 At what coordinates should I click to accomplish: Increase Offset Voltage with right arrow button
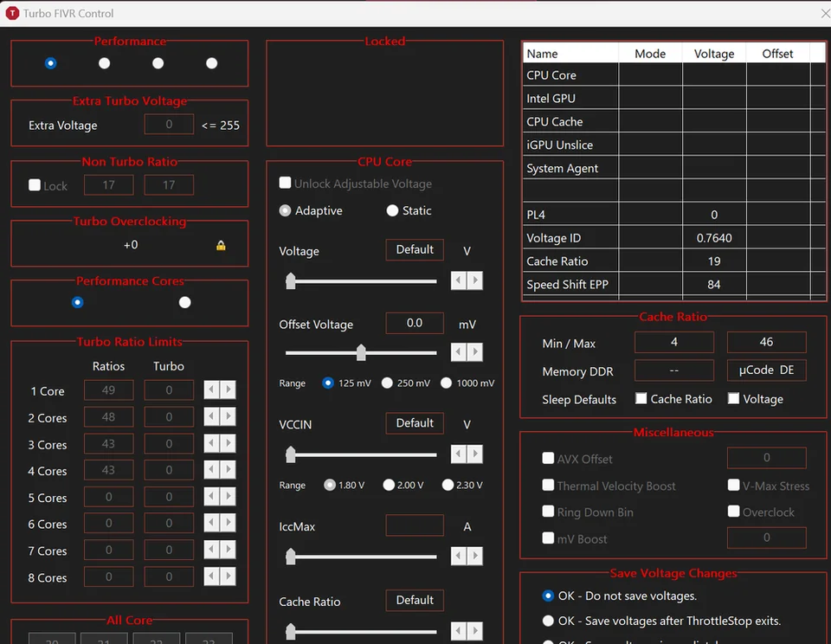coord(475,352)
